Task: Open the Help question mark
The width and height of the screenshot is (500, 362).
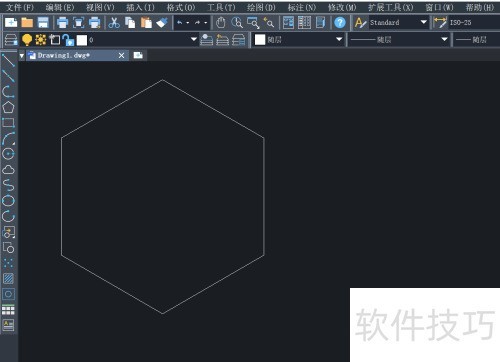Action: (340, 23)
